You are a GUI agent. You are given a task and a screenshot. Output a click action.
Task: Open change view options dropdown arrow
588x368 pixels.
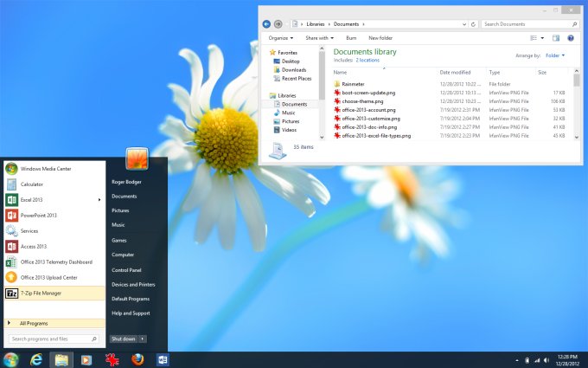pyautogui.click(x=542, y=38)
